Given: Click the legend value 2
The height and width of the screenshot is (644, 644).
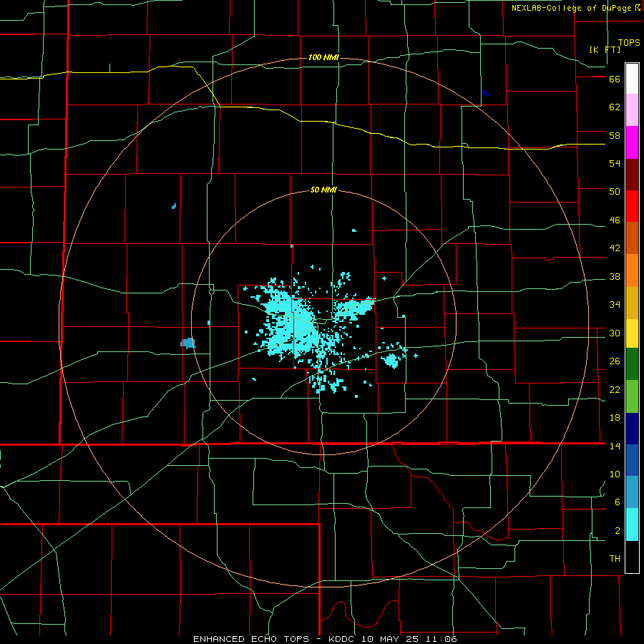Looking at the screenshot, I should coord(618,531).
